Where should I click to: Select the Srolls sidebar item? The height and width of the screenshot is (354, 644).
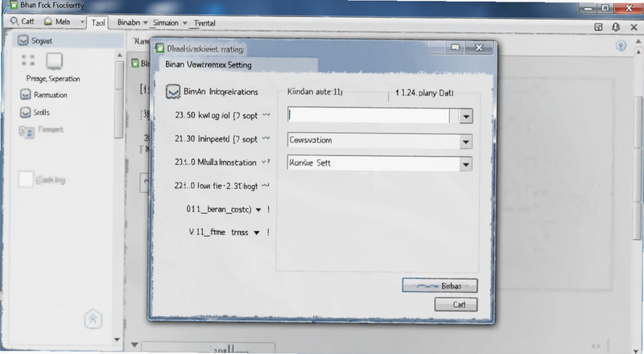[x=35, y=112]
